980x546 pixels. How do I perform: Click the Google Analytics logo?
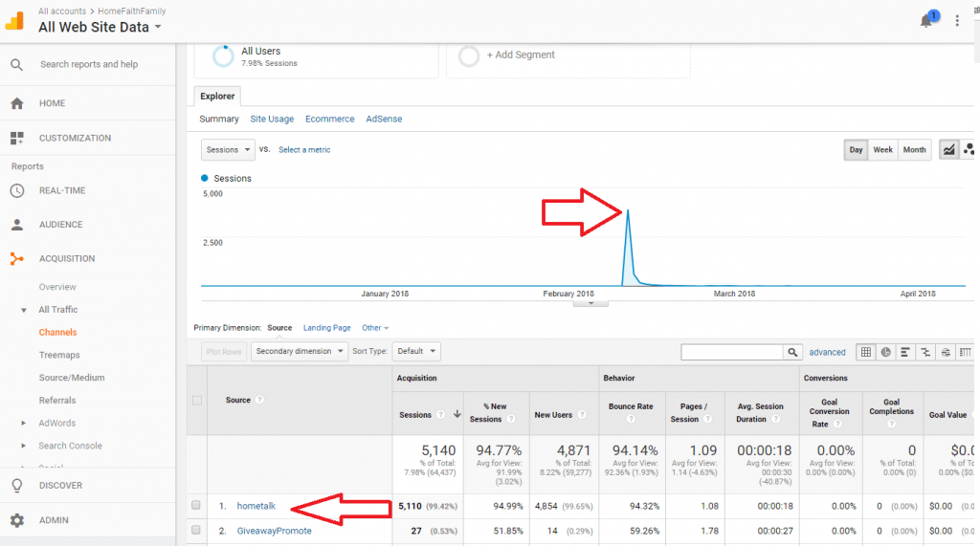[15, 20]
